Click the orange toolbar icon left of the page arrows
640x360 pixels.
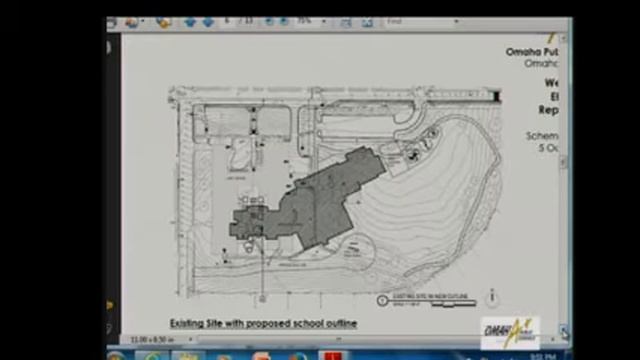[163, 23]
